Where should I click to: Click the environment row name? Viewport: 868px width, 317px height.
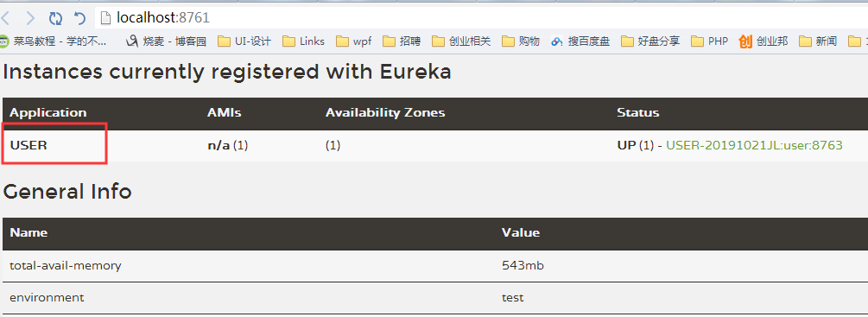(x=47, y=298)
